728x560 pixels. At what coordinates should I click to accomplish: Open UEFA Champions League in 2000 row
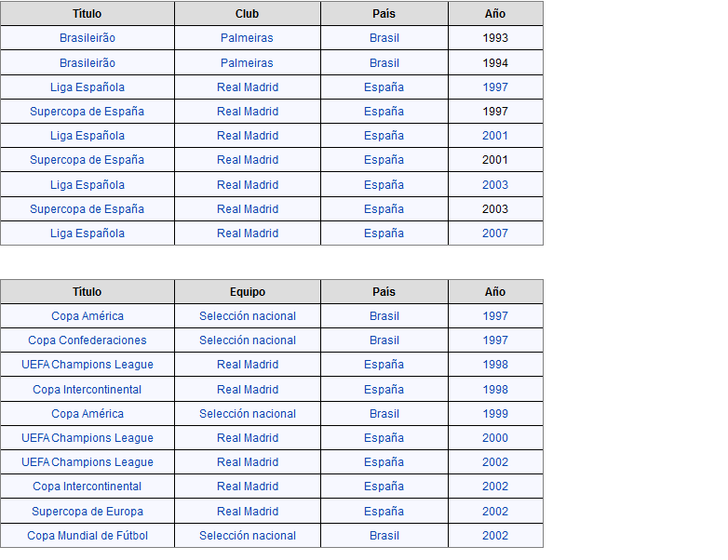pos(88,438)
